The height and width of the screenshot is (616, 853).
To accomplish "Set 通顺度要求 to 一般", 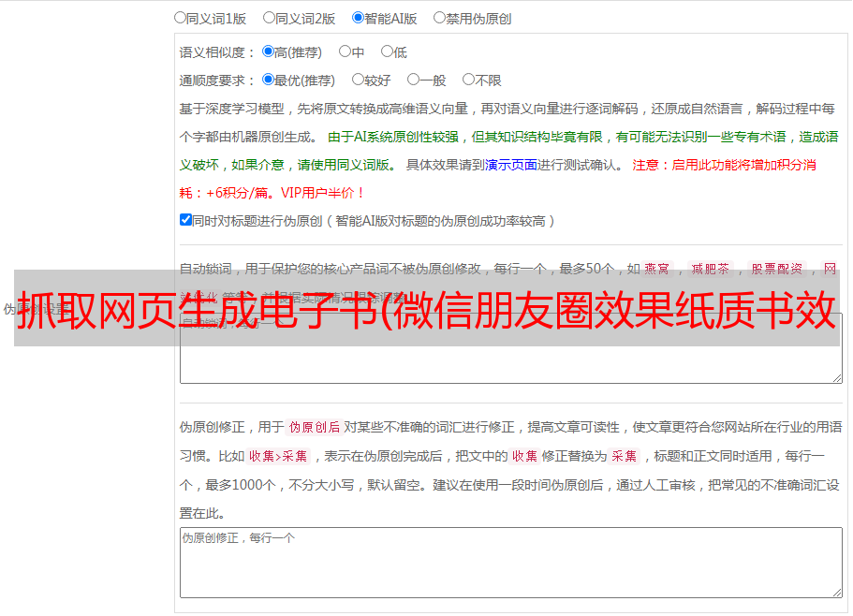I will pyautogui.click(x=414, y=80).
